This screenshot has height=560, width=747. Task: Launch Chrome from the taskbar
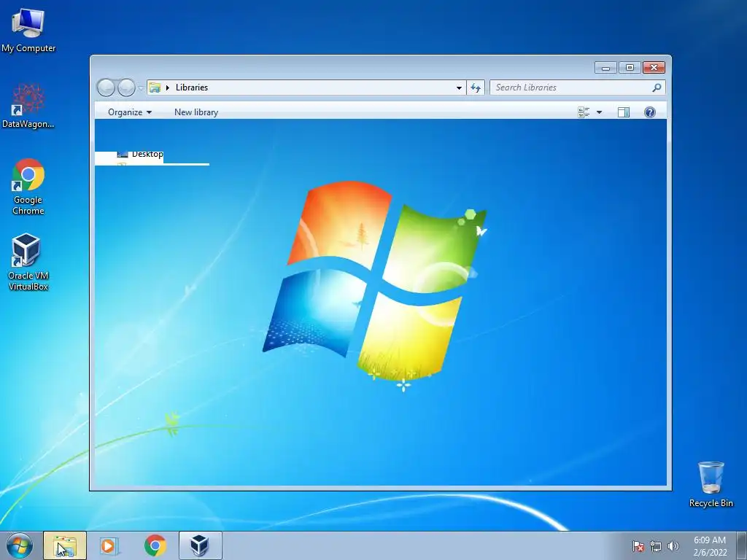tap(155, 545)
